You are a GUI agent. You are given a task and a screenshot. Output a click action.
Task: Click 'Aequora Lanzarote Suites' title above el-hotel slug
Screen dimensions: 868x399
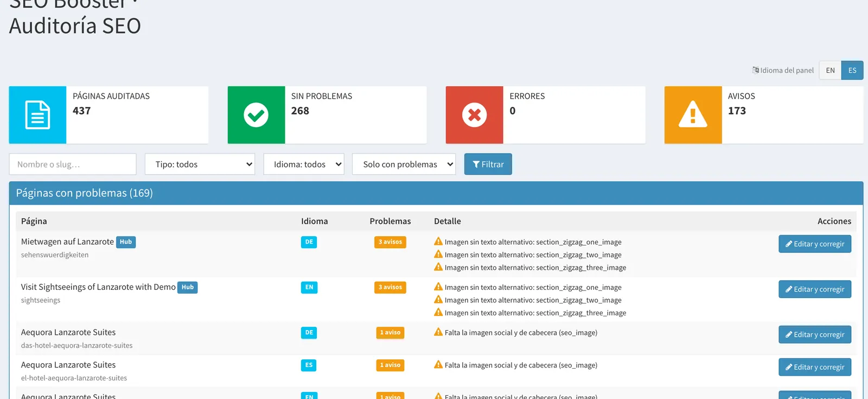pyautogui.click(x=68, y=365)
